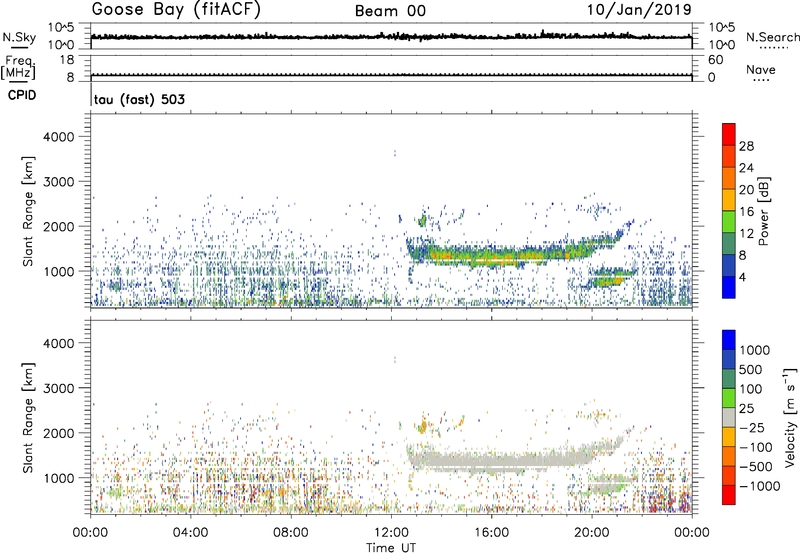800x554 pixels.
Task: Click the 'tau (fast) 503' mode text
Action: pyautogui.click(x=139, y=99)
